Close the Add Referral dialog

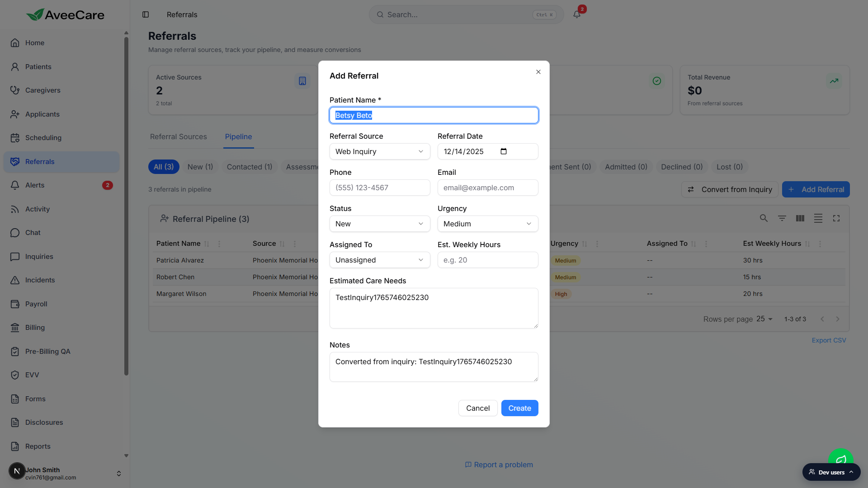(538, 72)
